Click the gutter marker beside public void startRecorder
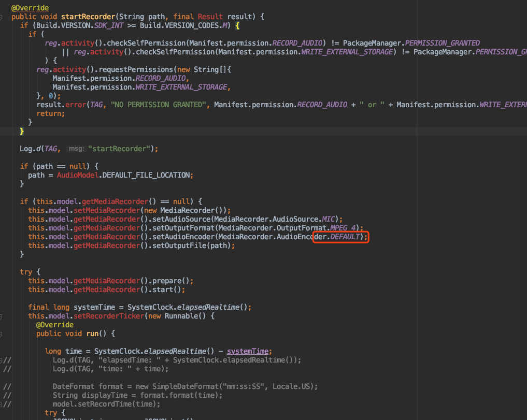527x420 pixels. coord(1,17)
